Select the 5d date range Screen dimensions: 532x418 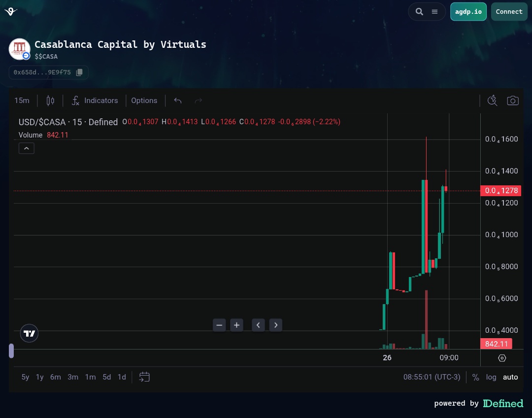click(107, 377)
